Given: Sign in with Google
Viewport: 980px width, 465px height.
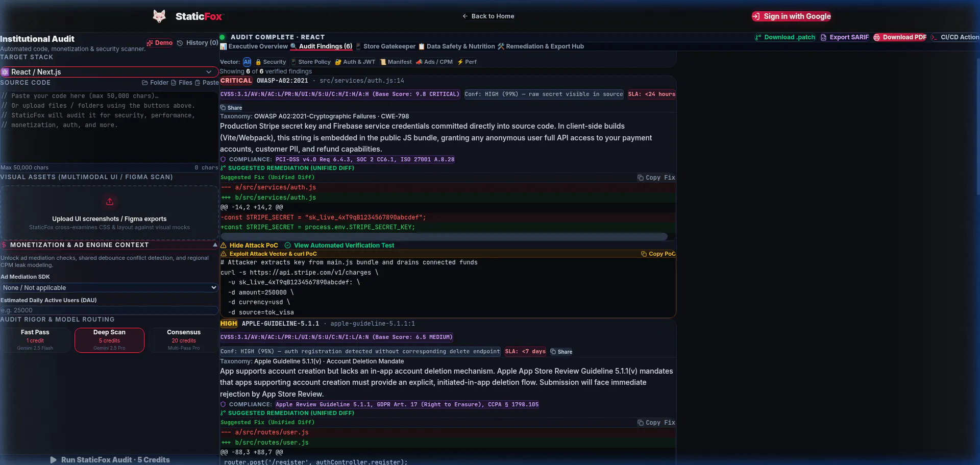Looking at the screenshot, I should (x=792, y=16).
